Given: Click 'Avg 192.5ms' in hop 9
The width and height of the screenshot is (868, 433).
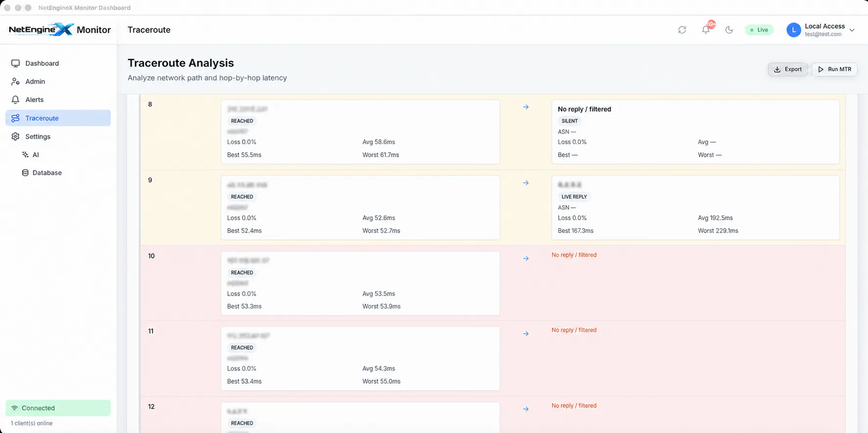Looking at the screenshot, I should tap(715, 218).
